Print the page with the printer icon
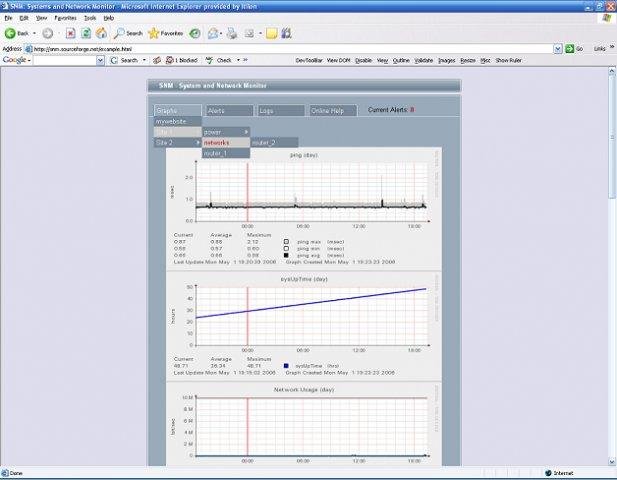Viewport: 617px width, 480px height. pos(232,33)
